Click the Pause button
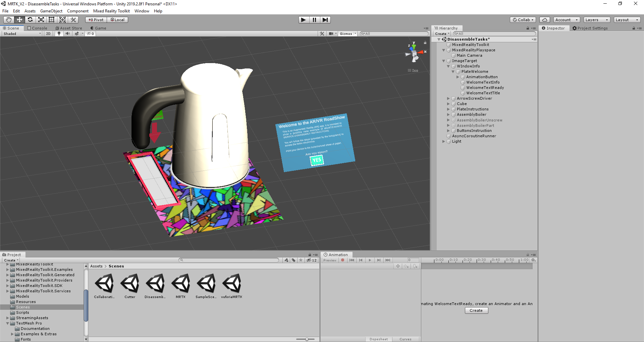Image resolution: width=644 pixels, height=342 pixels. coord(314,20)
